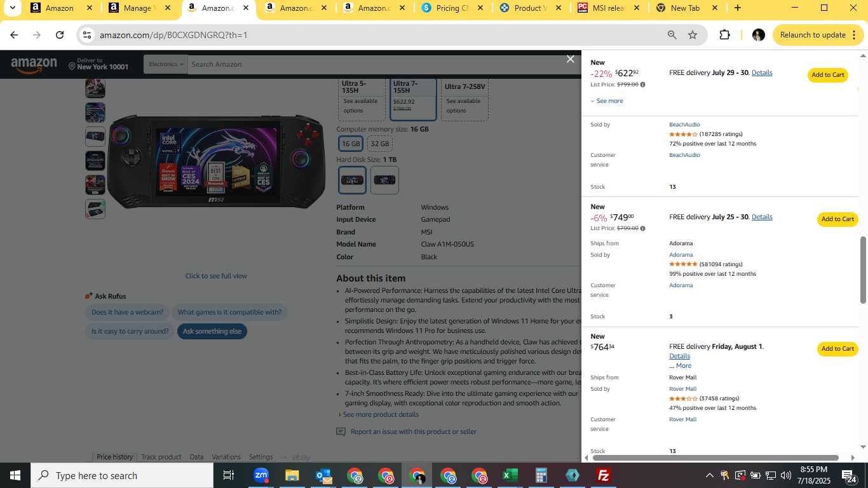
Task: Open Electronics search category dropdown
Action: click(166, 64)
